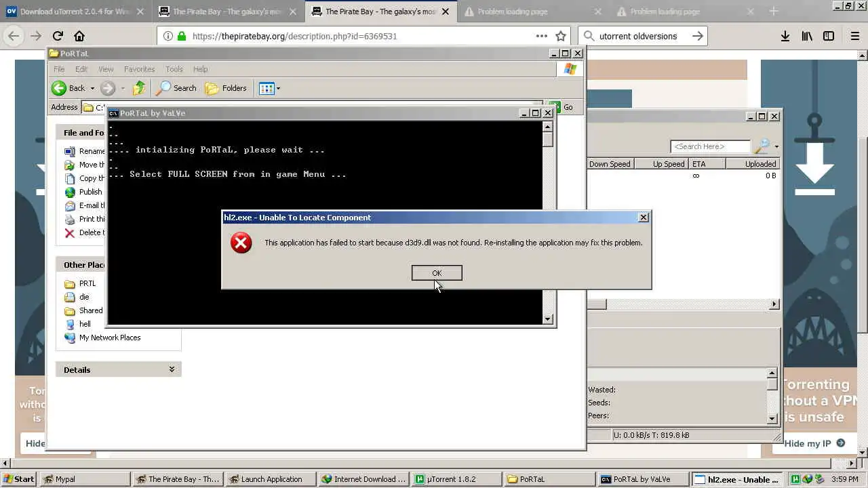Open Shared folder link in Other Places
This screenshot has width=868, height=488.
click(x=91, y=310)
